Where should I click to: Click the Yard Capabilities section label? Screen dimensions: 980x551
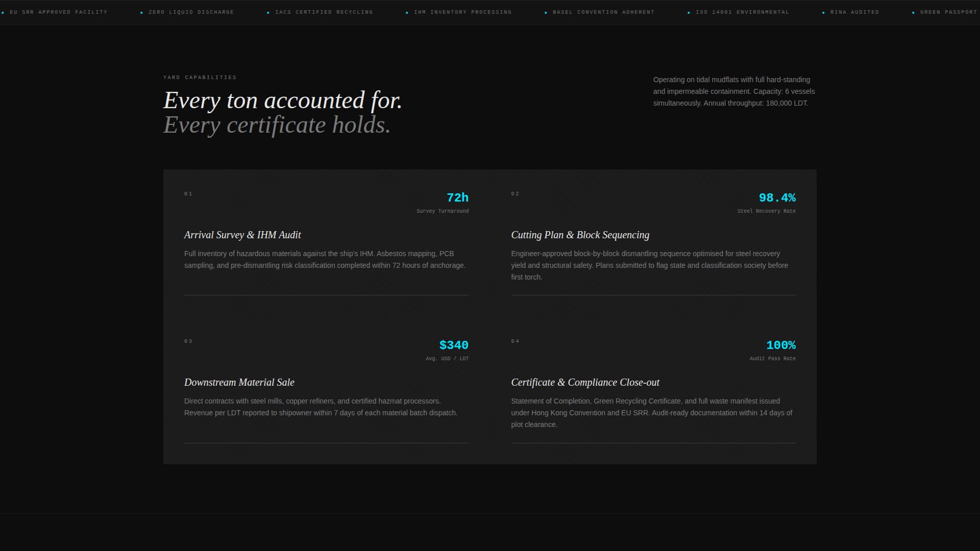point(200,78)
